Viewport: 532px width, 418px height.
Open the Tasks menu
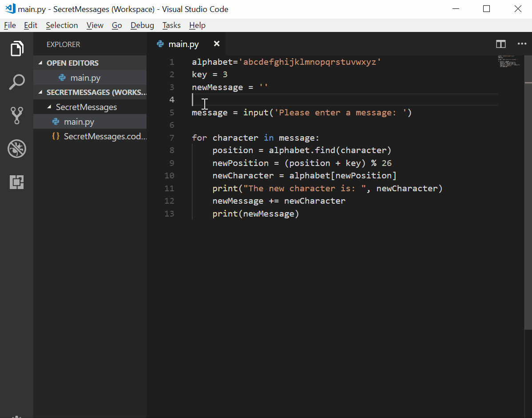point(171,25)
